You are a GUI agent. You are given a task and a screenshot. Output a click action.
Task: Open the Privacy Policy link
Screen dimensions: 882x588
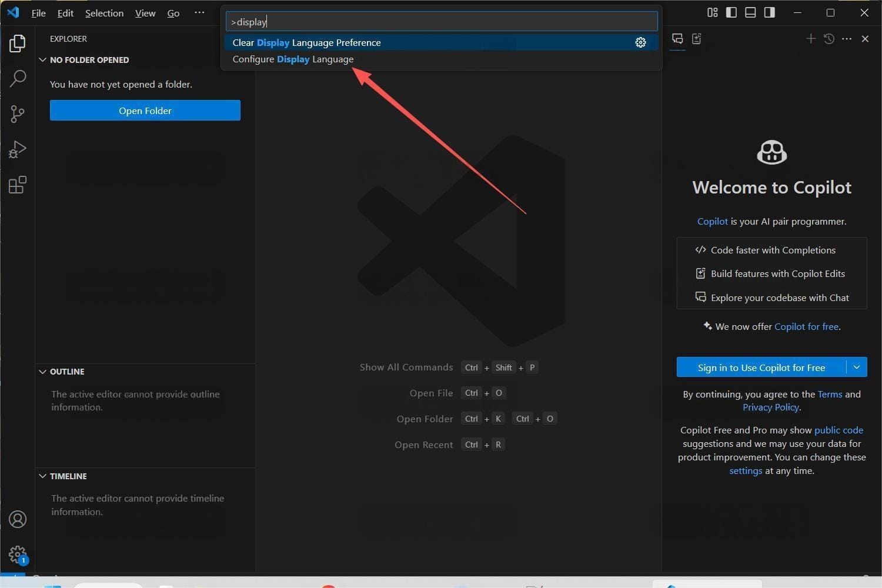click(770, 407)
